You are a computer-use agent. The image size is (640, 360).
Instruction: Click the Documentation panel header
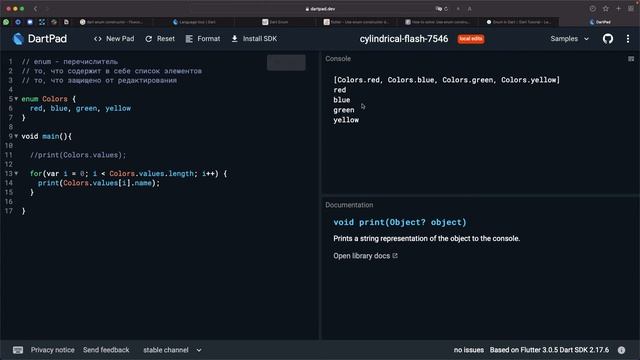(349, 205)
